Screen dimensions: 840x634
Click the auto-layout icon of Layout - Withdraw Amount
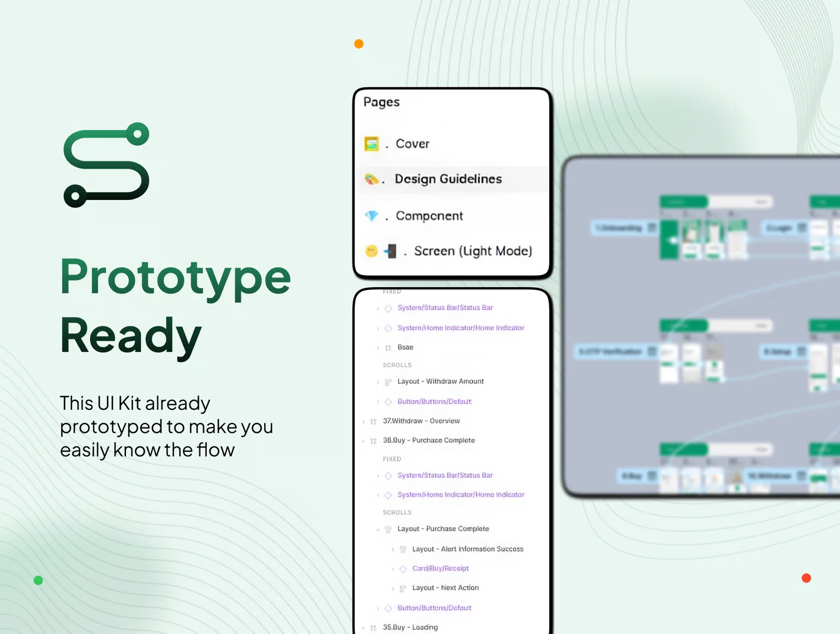[388, 382]
